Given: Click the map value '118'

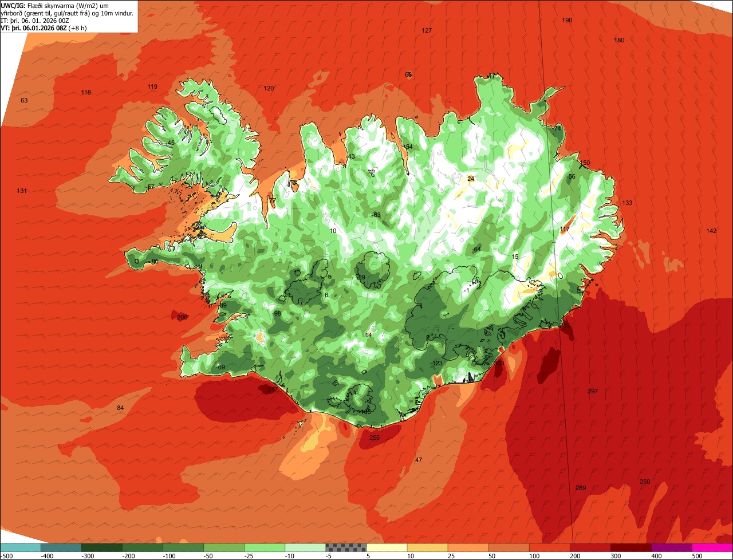Looking at the screenshot, I should click(86, 92).
